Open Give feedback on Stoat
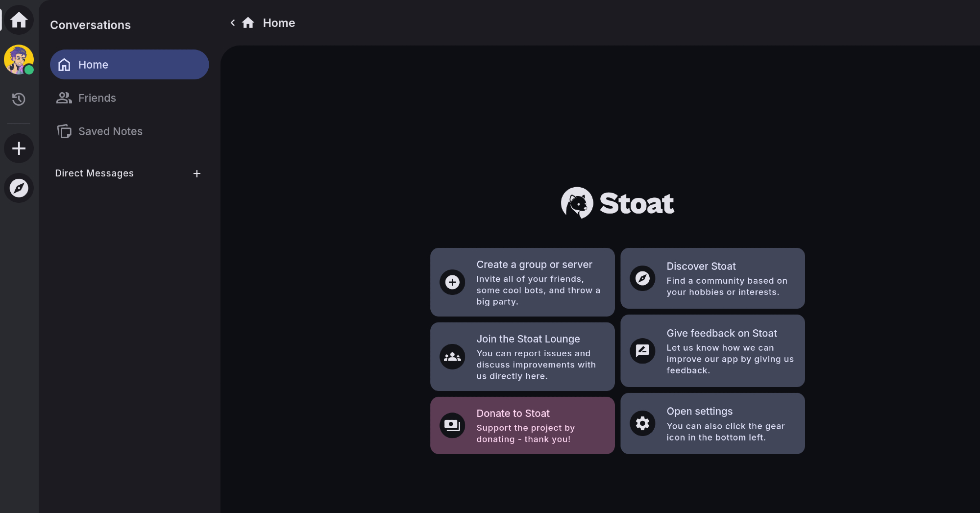 [x=712, y=351]
